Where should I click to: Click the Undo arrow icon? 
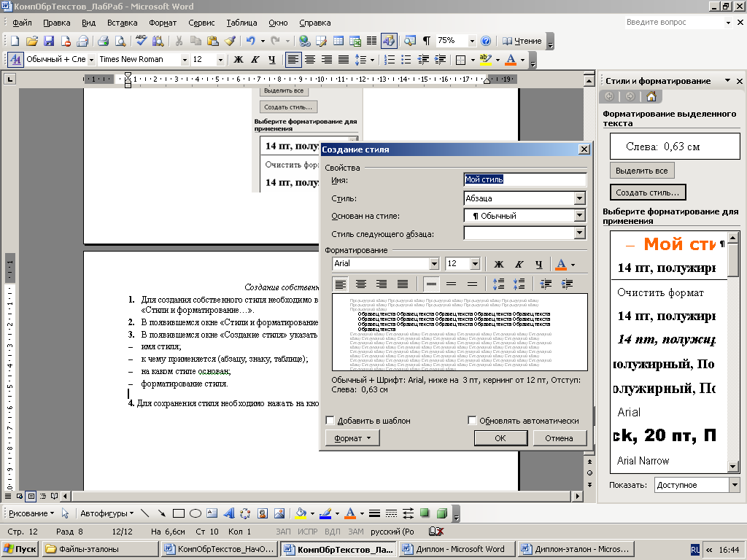coord(251,42)
